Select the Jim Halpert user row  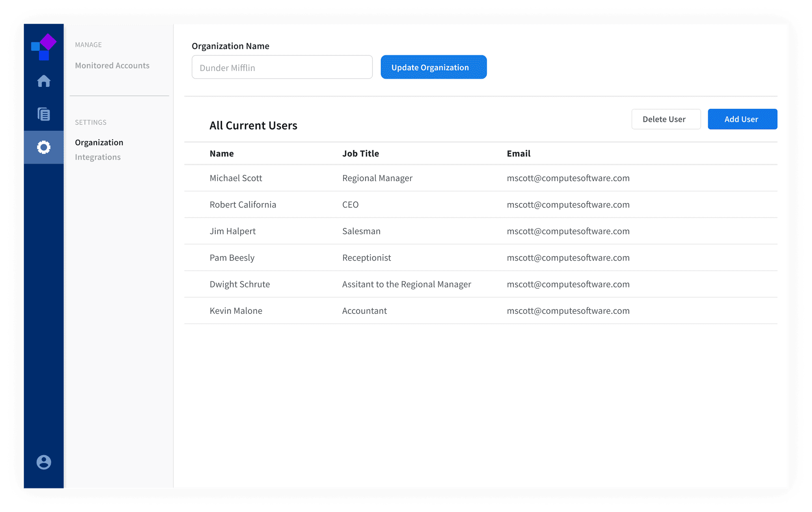pyautogui.click(x=233, y=231)
